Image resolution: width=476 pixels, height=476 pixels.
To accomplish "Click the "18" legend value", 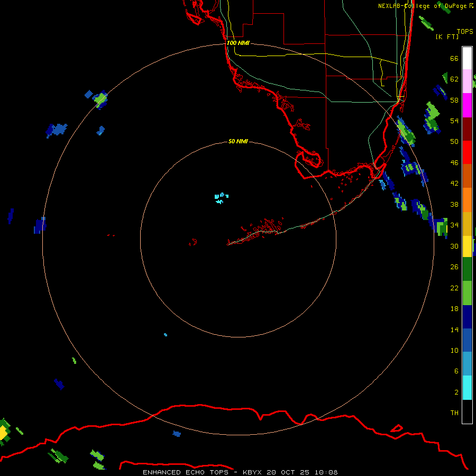I will click(x=454, y=309).
